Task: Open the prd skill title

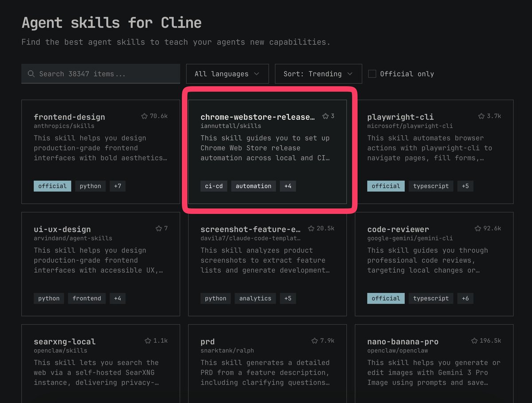Action: click(207, 342)
